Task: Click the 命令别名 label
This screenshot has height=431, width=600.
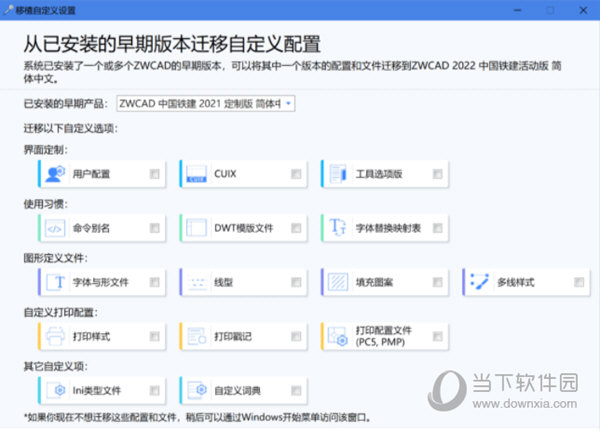Action: [91, 228]
